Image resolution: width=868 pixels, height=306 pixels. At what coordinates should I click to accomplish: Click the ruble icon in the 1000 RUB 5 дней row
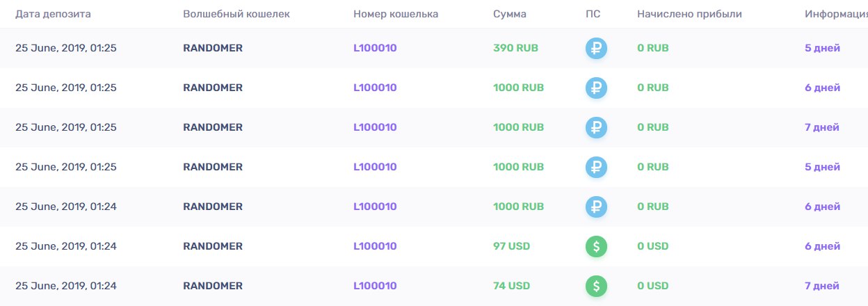coord(596,167)
